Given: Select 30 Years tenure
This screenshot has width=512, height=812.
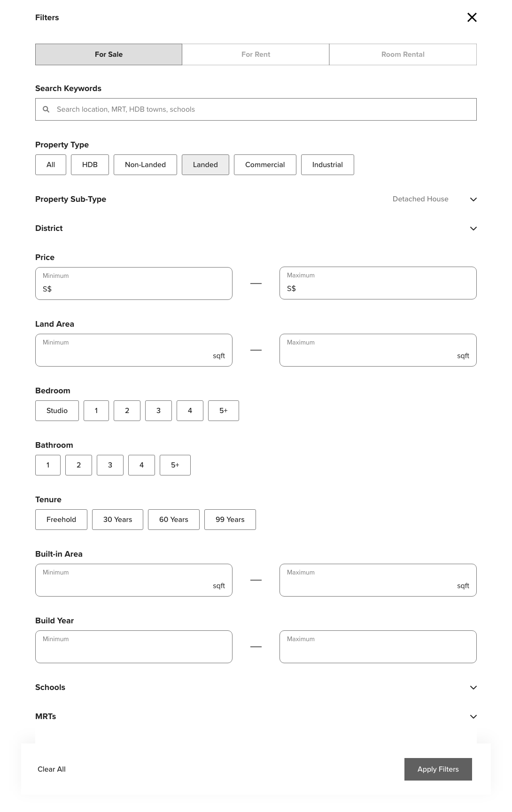Looking at the screenshot, I should pos(117,520).
